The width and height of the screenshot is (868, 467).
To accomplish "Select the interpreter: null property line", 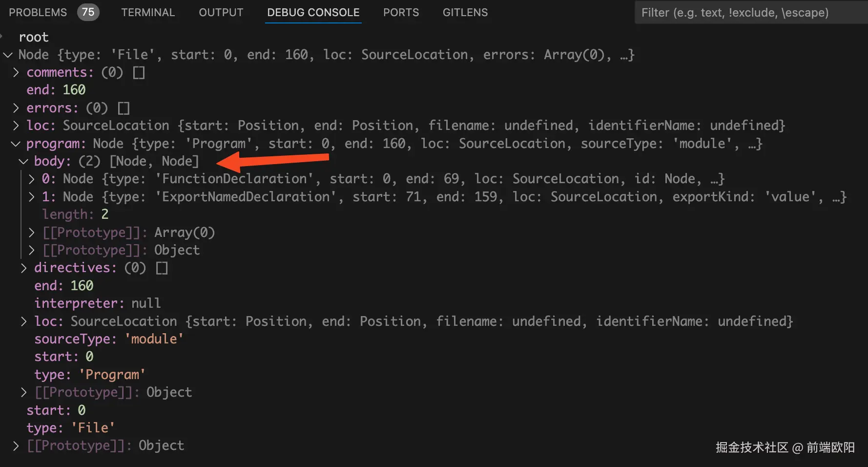I will point(97,303).
